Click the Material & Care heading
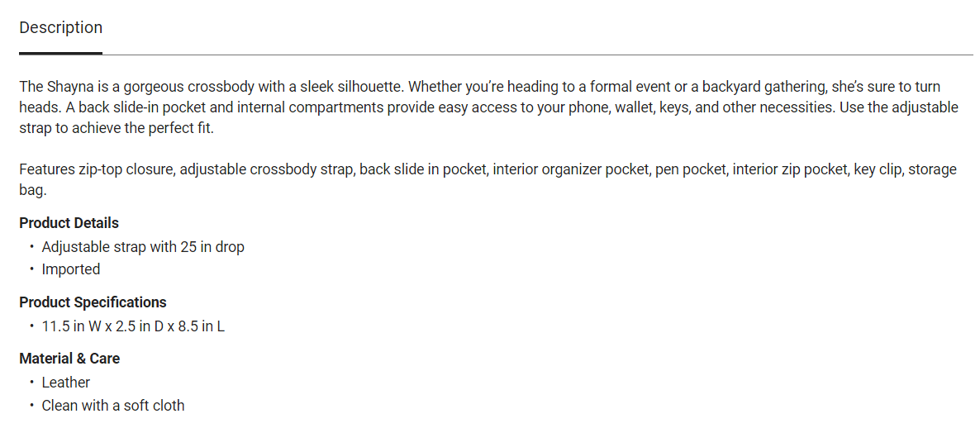 (69, 359)
